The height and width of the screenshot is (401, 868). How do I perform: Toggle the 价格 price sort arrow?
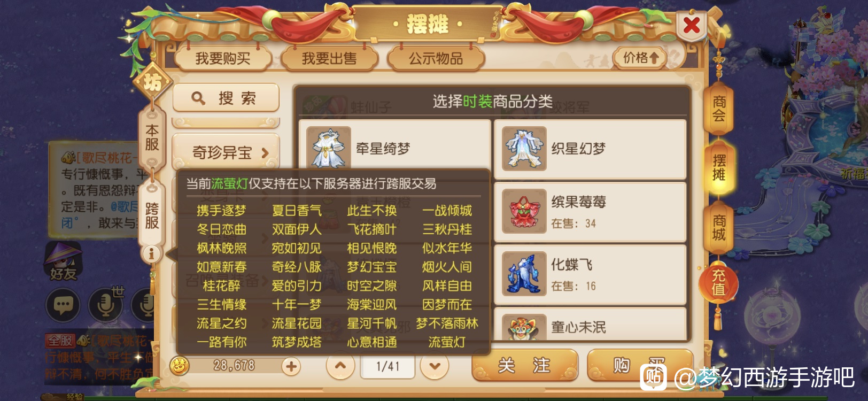coord(641,58)
